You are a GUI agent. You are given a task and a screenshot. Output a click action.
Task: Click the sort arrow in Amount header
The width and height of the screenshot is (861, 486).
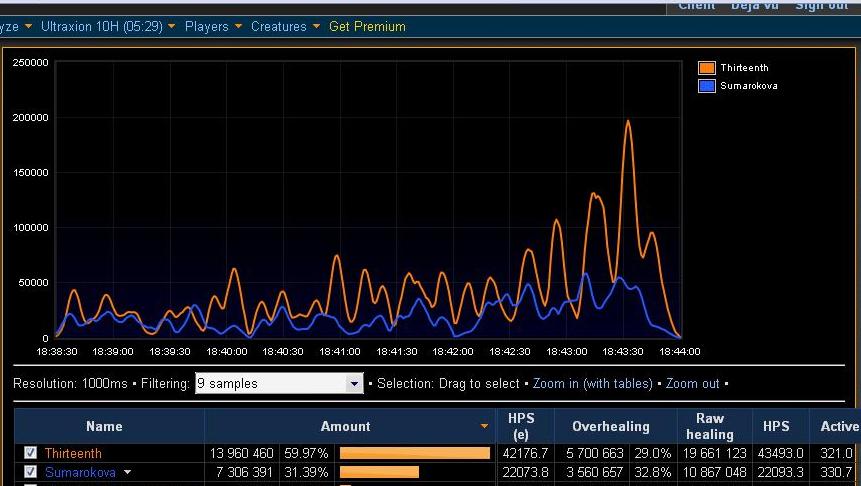(x=484, y=426)
